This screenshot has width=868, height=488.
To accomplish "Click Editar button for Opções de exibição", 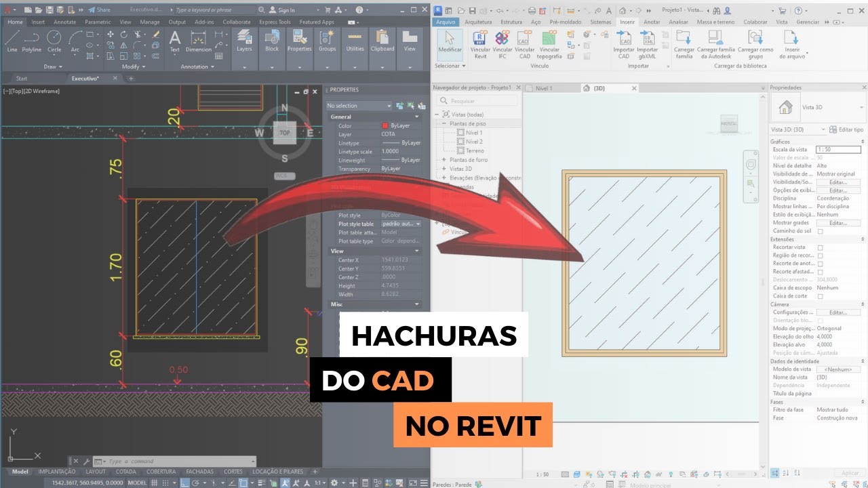I will pyautogui.click(x=839, y=190).
